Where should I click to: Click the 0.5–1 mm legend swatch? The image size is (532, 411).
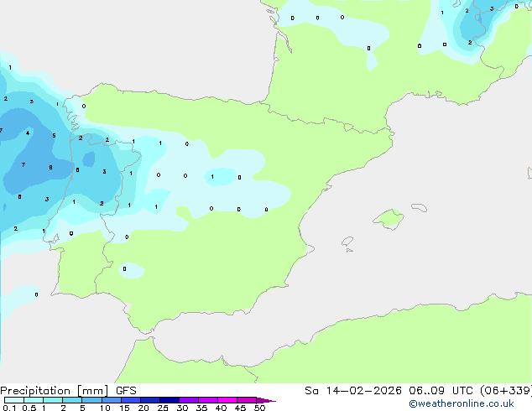(x=34, y=400)
